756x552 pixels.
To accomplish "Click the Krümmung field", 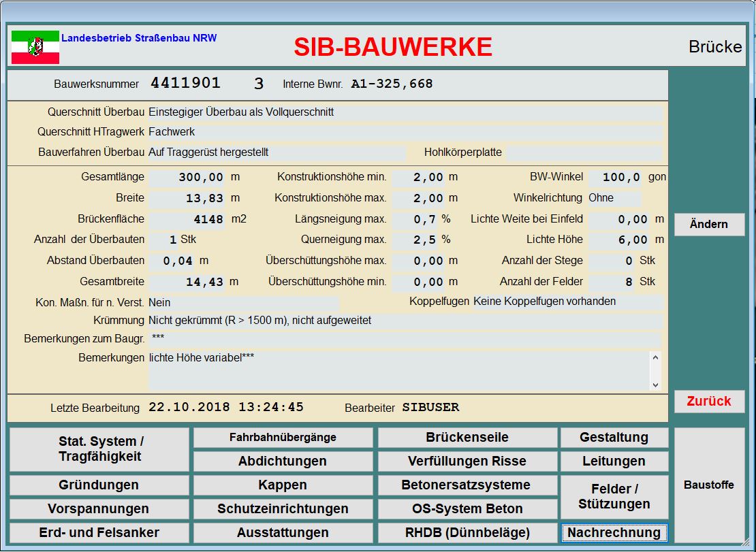I will pos(405,321).
